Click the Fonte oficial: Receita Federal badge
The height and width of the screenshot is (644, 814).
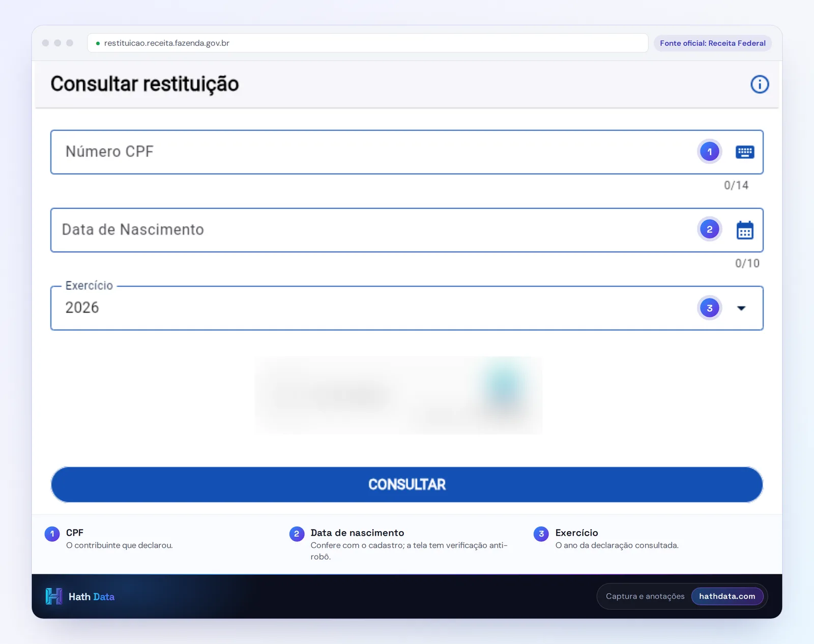(x=712, y=43)
